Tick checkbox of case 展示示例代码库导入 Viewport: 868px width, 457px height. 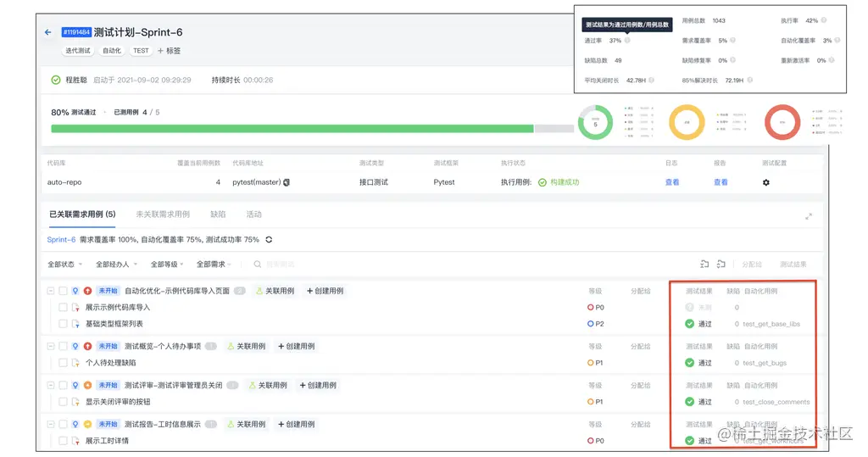[63, 308]
